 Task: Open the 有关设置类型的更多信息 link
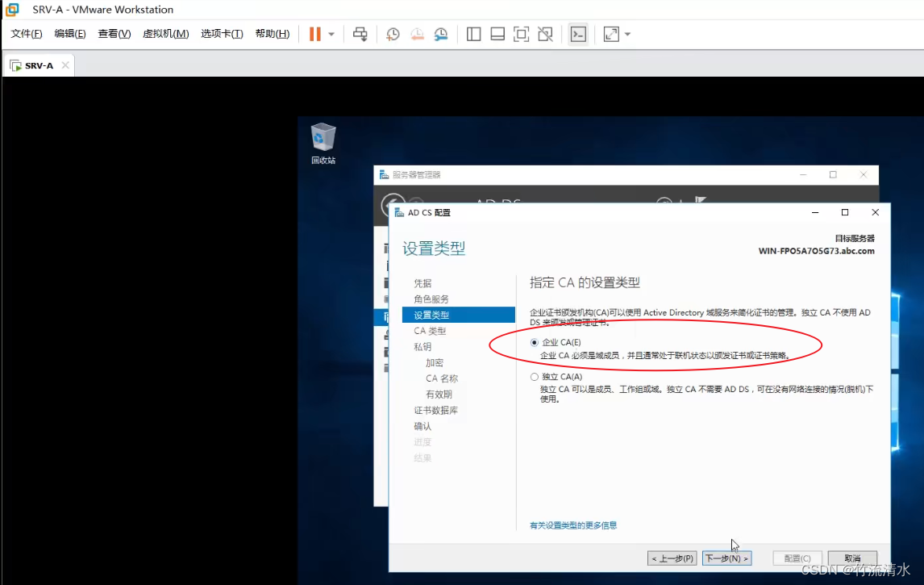(572, 525)
